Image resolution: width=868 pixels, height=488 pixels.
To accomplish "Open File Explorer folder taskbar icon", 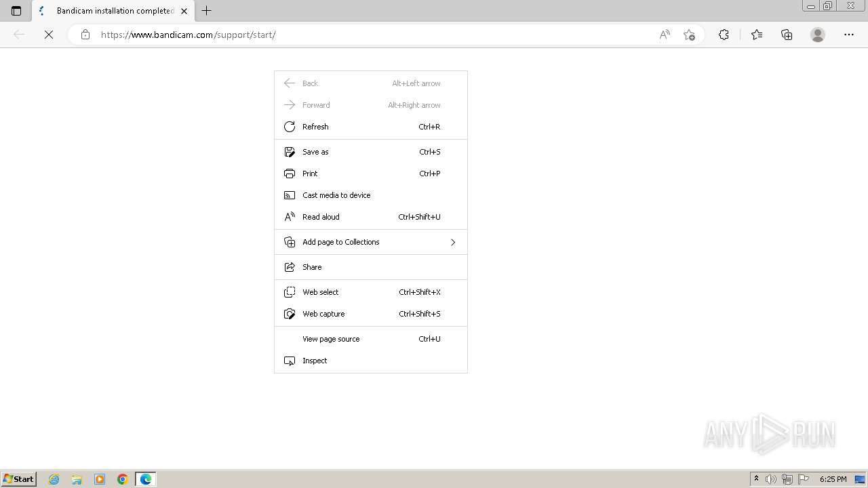I will point(77,479).
